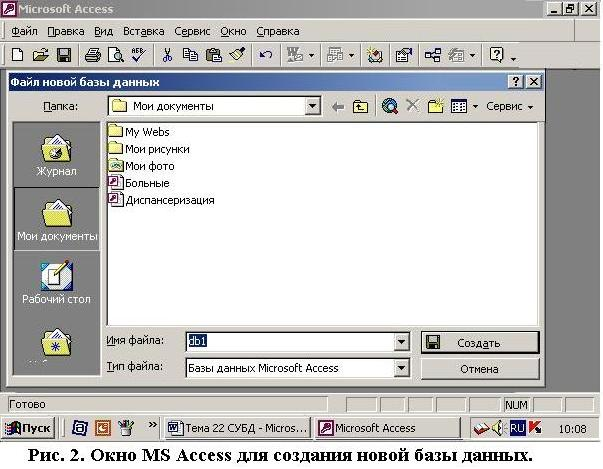Click the Code toolbar icon

click(x=374, y=56)
